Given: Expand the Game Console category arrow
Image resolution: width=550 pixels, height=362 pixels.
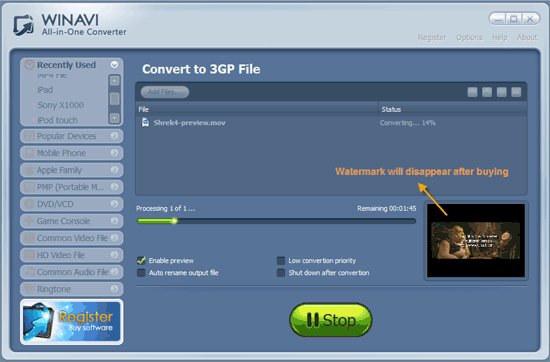Looking at the screenshot, I should pos(114,221).
